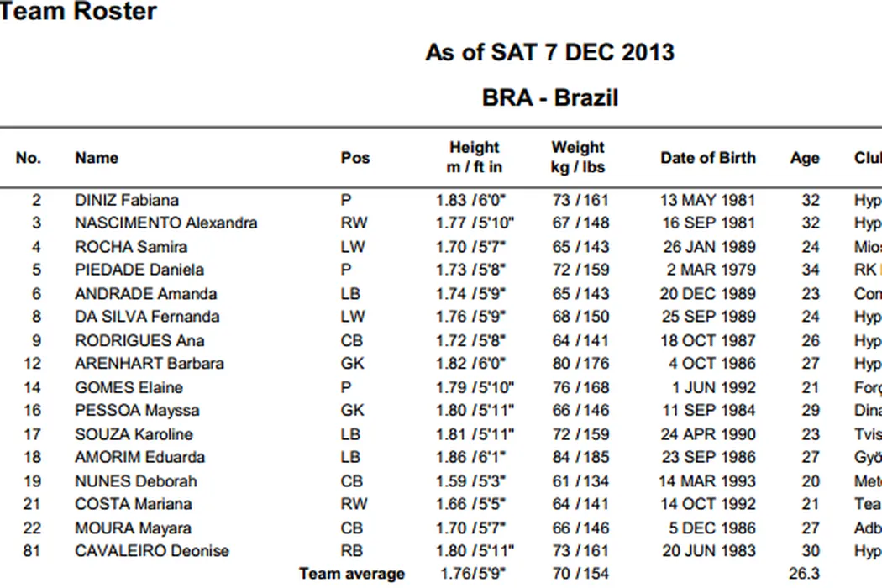
Task: Click the "Team average" row label
Action: [x=352, y=575]
